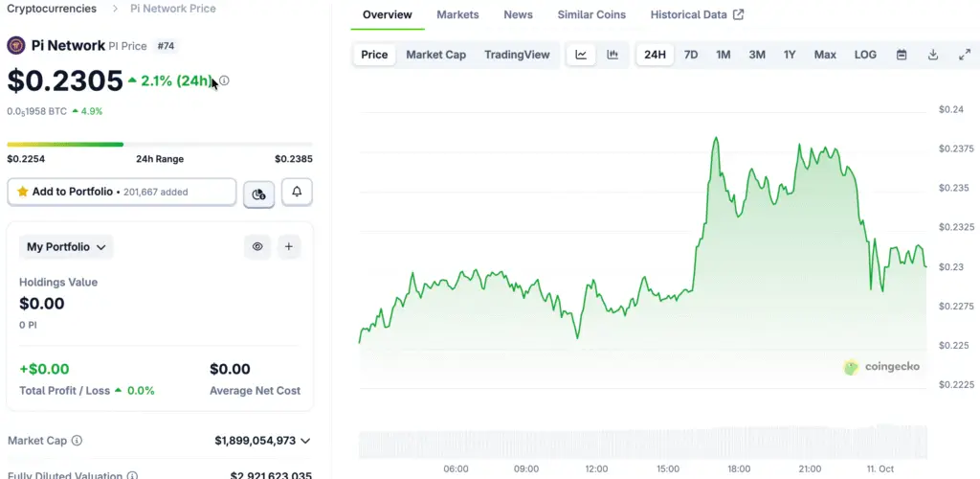Click the 24h Range price bar
This screenshot has height=479, width=980.
[160, 145]
